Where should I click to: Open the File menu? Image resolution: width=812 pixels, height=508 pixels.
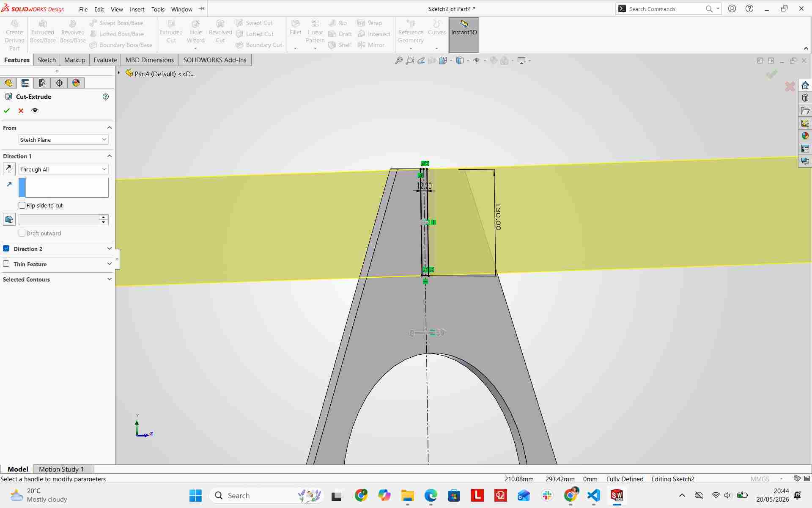[83, 9]
